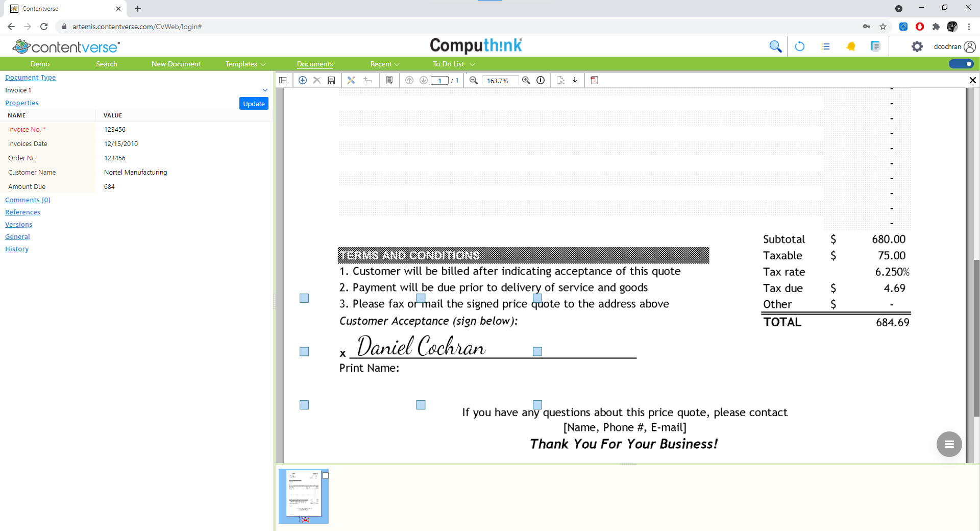Click the delete X icon in viewer toolbar
Viewport: 980px width, 531px height.
click(x=317, y=80)
